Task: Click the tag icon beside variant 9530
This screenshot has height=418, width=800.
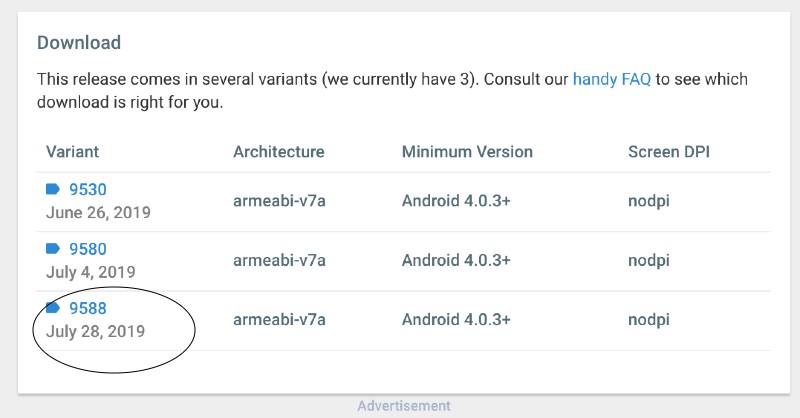Action: click(x=53, y=189)
